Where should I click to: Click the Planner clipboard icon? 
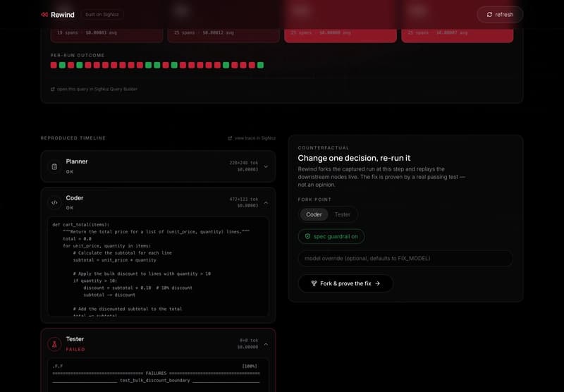(54, 166)
